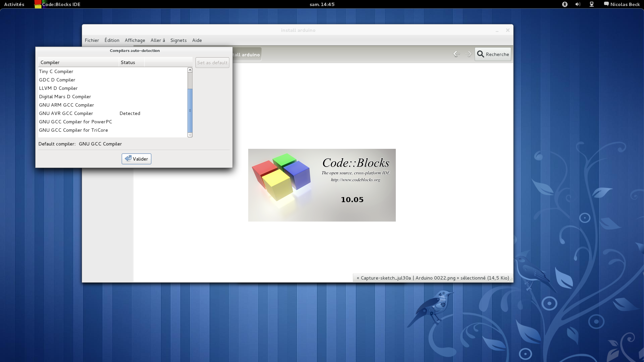
Task: Open the network connection indicator
Action: click(x=592, y=4)
